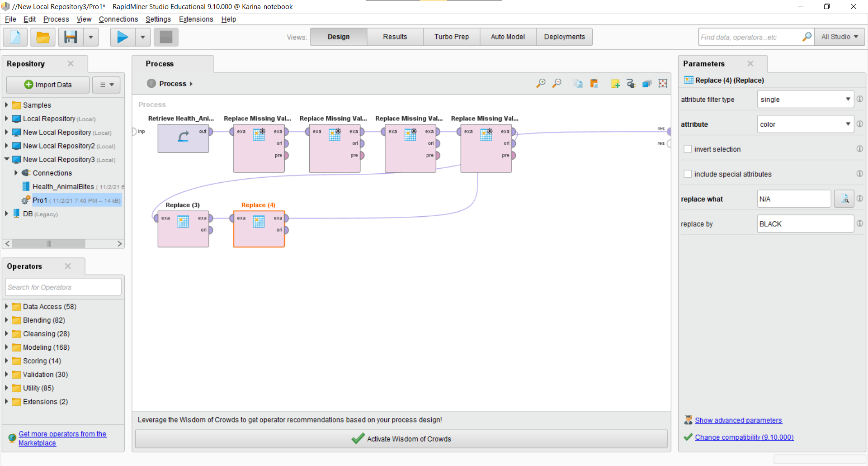Click the Import Data button

pos(48,85)
